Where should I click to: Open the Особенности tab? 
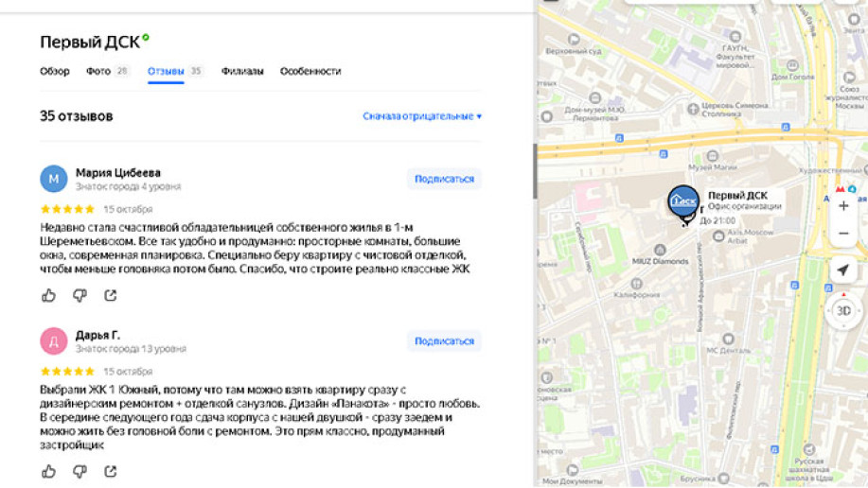click(x=310, y=71)
